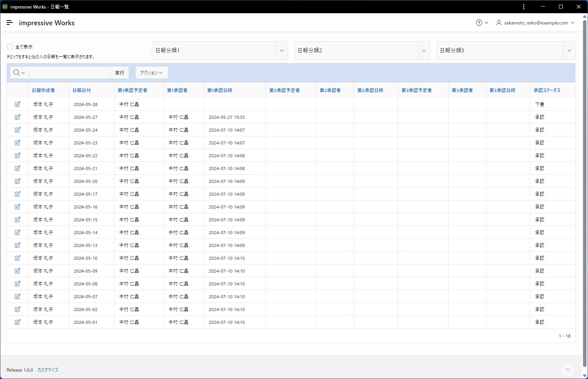Select the 2024-05-27 15:33 approval time
Image resolution: width=588 pixels, height=379 pixels.
[226, 117]
